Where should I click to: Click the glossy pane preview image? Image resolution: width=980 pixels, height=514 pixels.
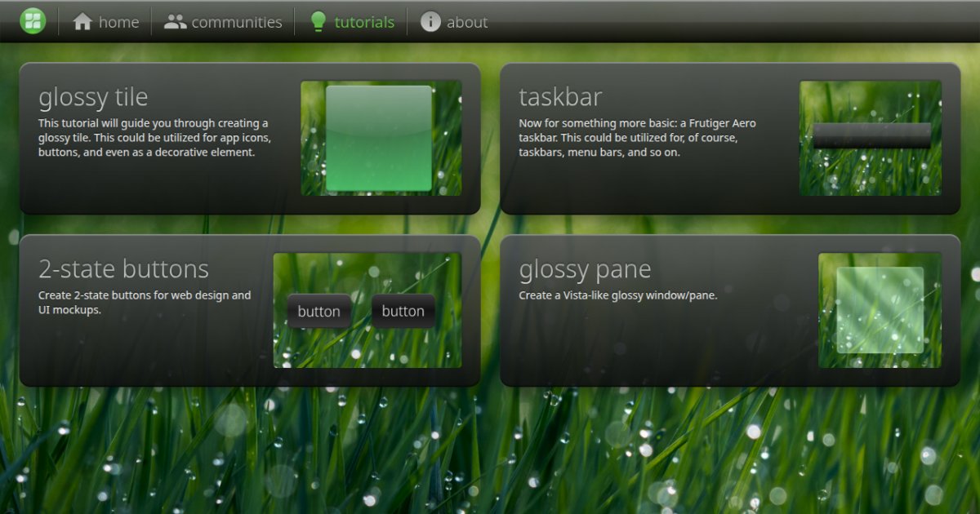880,310
